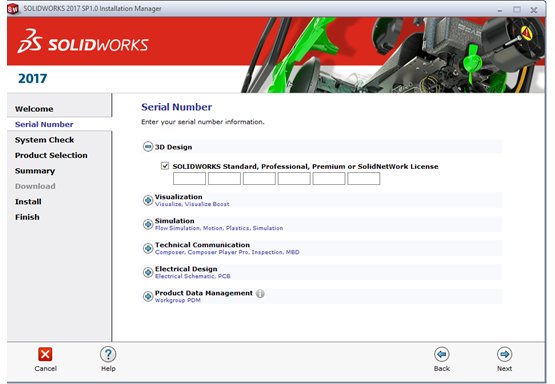Screen dimensions: 555x384
Task: Select the Finish step in the sidebar
Action: pos(27,217)
